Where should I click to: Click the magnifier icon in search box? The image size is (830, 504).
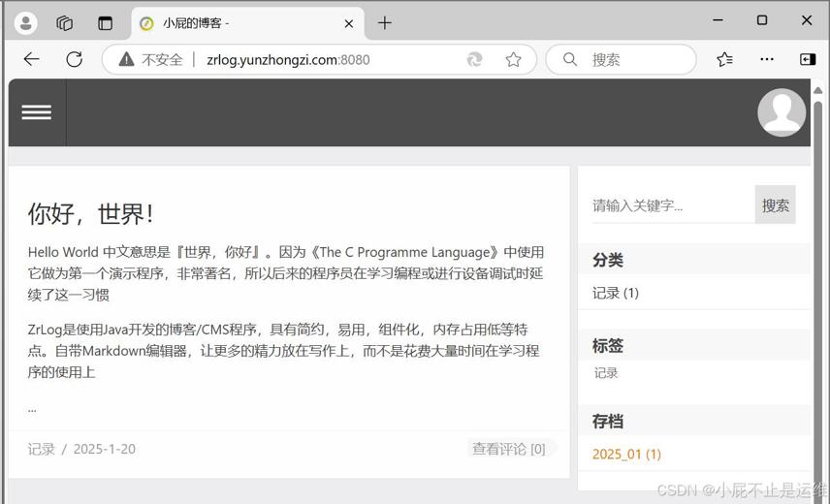coord(569,59)
